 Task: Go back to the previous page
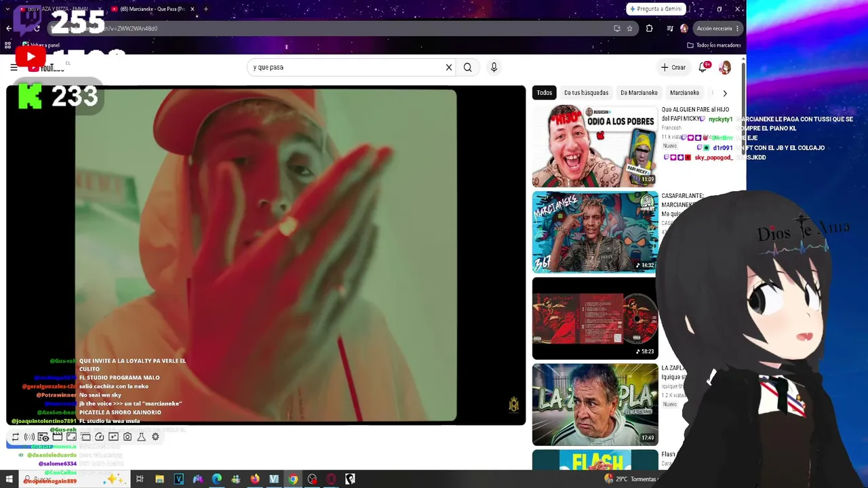(8, 28)
